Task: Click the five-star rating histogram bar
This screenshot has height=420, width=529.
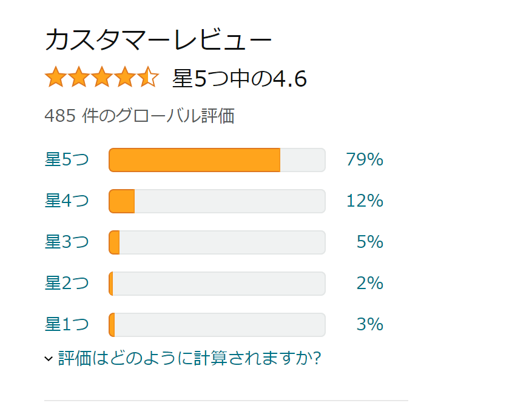Action: pos(217,160)
